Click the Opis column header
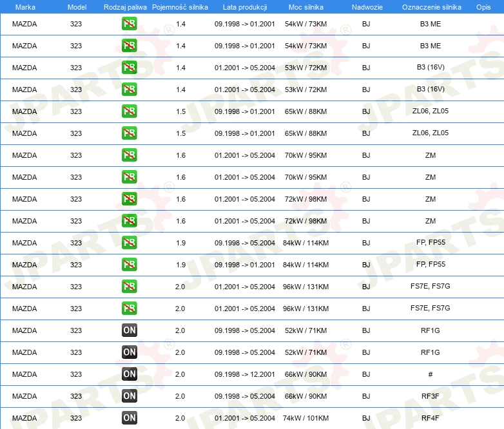The image size is (504, 429). click(483, 7)
